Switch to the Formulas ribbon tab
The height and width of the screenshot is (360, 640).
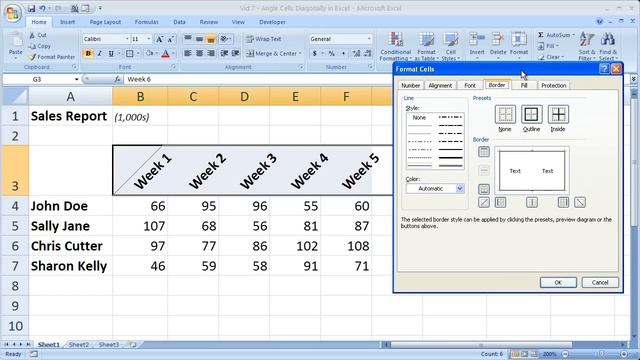[147, 22]
